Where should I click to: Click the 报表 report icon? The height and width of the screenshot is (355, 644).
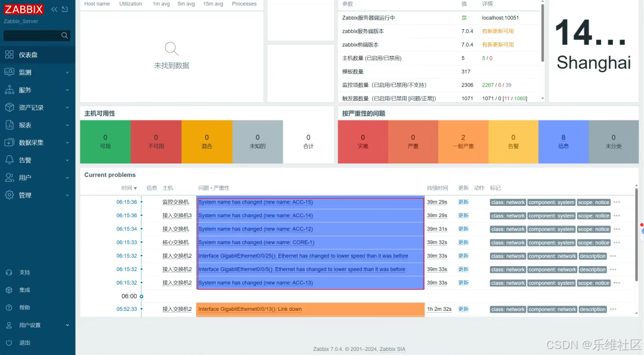pos(10,125)
